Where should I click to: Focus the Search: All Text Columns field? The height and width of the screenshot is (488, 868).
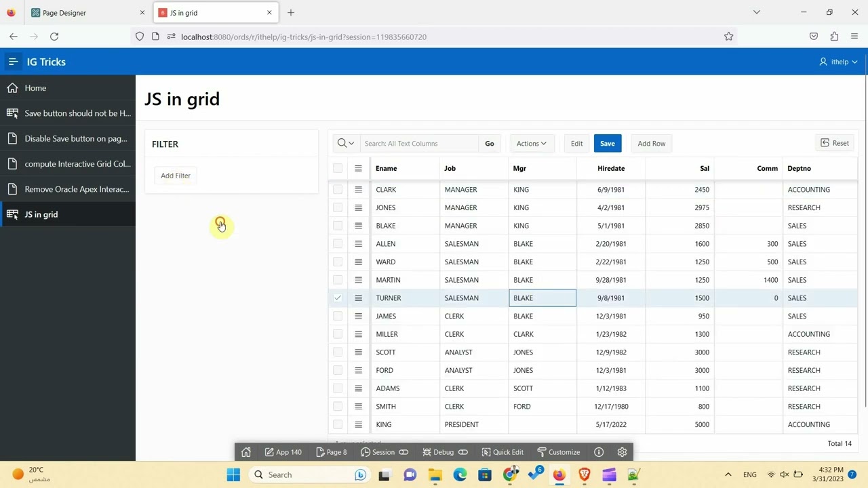[419, 143]
